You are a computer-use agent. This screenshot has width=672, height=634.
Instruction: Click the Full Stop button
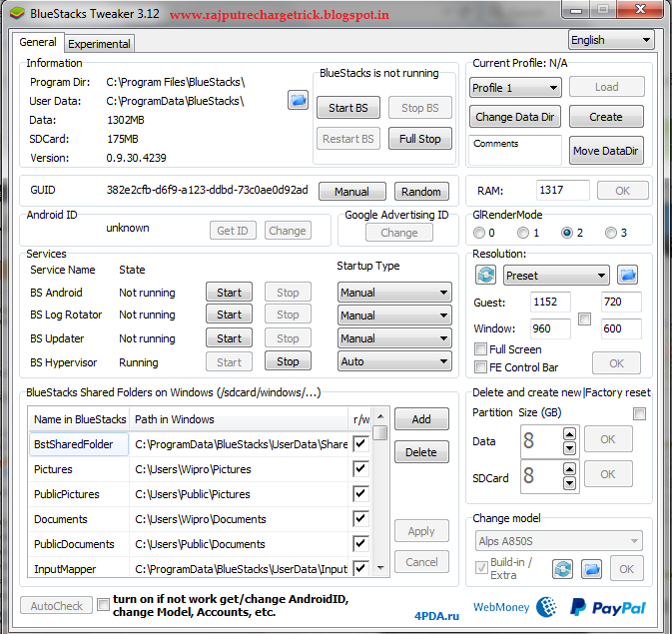[x=420, y=139]
